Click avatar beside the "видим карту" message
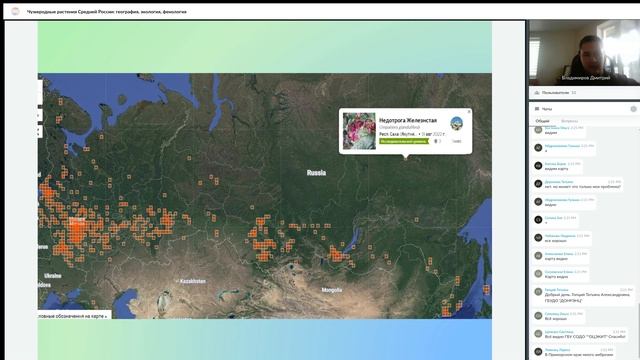This screenshot has height=360, width=640. 538,166
